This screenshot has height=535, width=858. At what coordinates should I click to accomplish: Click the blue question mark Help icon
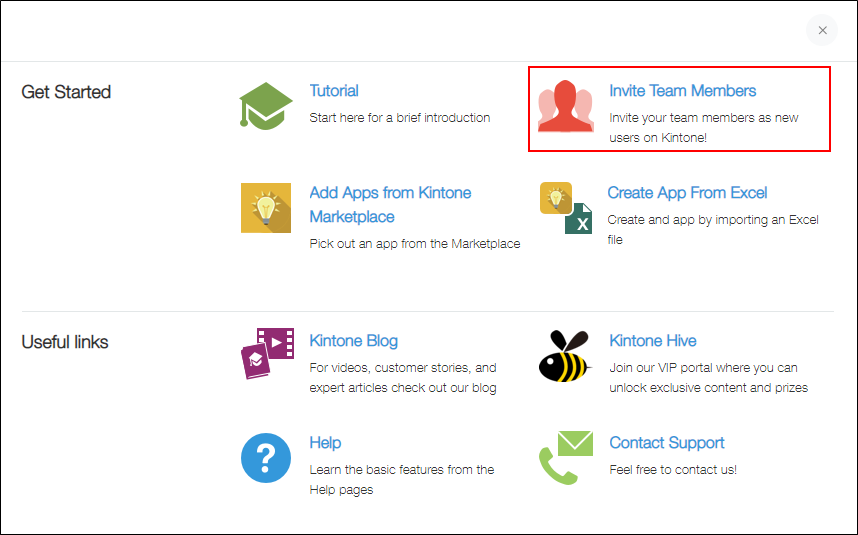[266, 458]
